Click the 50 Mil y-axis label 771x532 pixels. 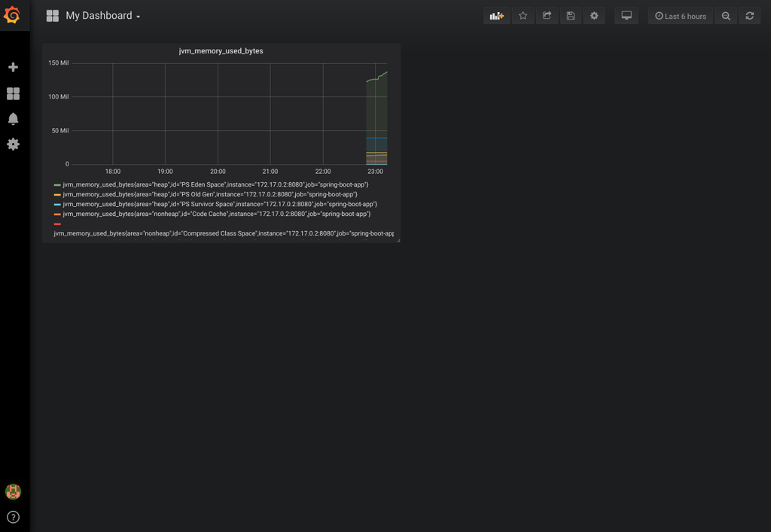pyautogui.click(x=60, y=131)
